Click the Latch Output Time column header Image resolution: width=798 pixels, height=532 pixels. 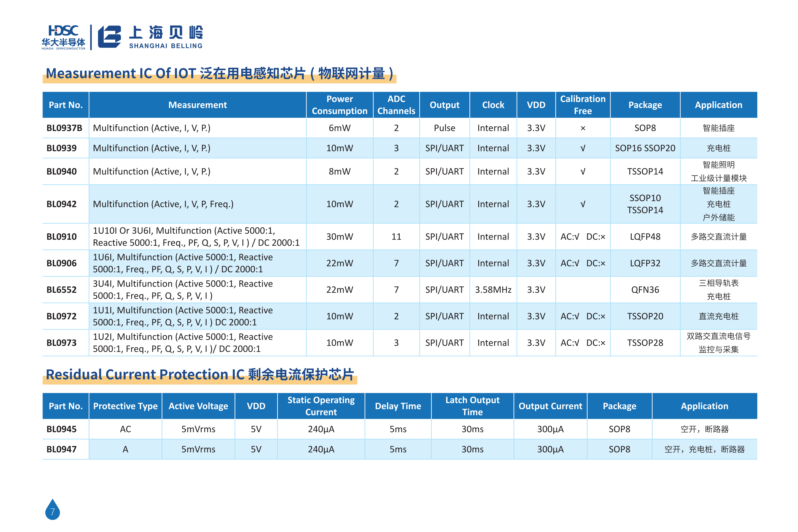[x=472, y=406]
